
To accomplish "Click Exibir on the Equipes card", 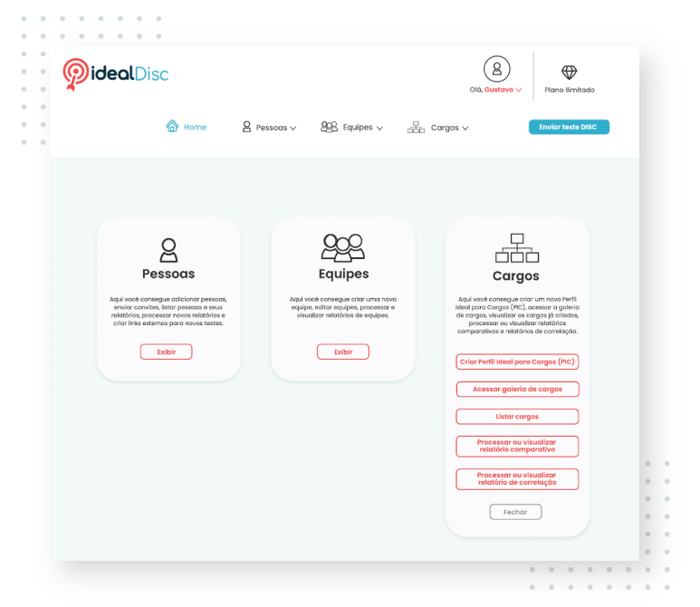I will (343, 352).
